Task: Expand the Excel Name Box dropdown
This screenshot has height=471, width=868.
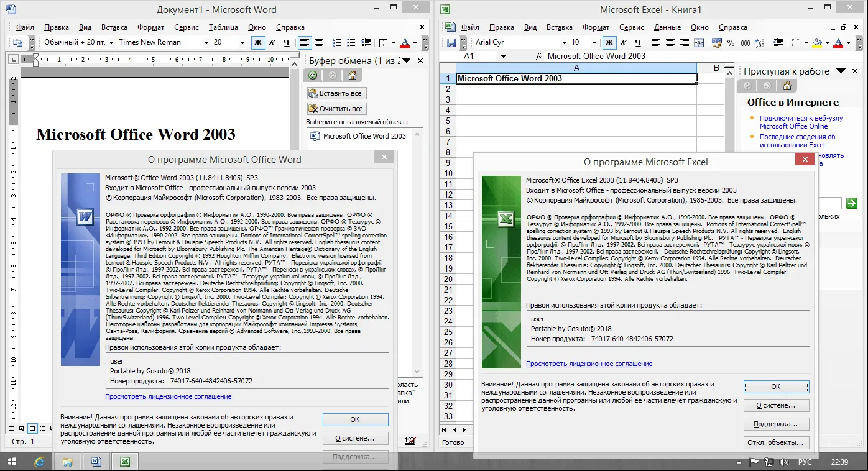Action: pos(503,56)
